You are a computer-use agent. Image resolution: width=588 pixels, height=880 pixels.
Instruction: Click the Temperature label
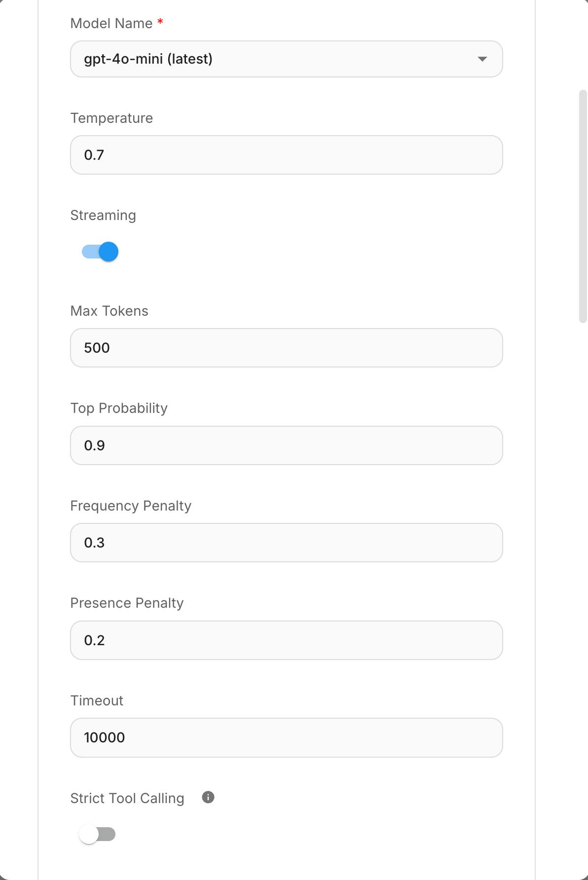tap(111, 118)
